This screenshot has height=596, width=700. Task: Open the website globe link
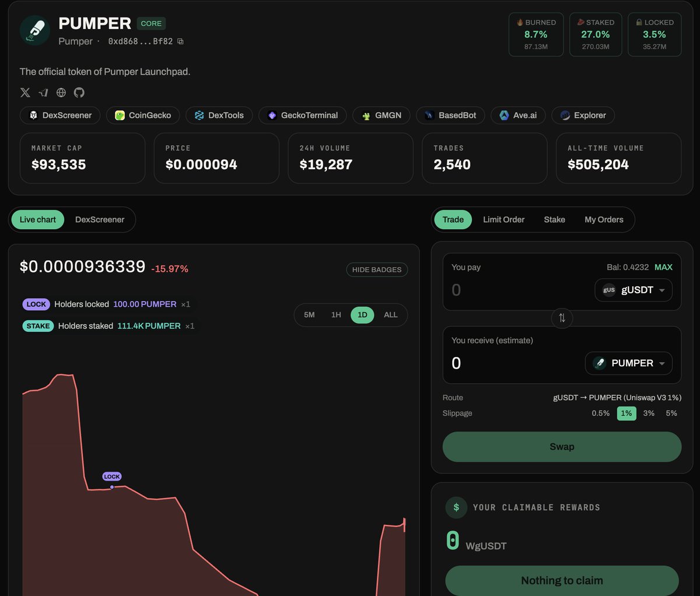pos(61,92)
